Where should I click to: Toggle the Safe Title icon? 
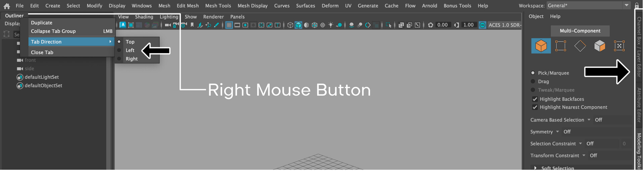277,25
